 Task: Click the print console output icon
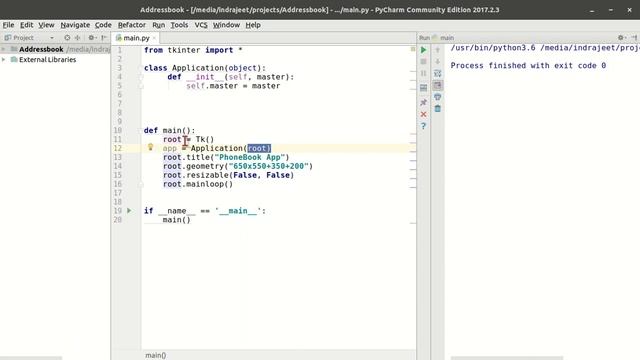(x=438, y=97)
